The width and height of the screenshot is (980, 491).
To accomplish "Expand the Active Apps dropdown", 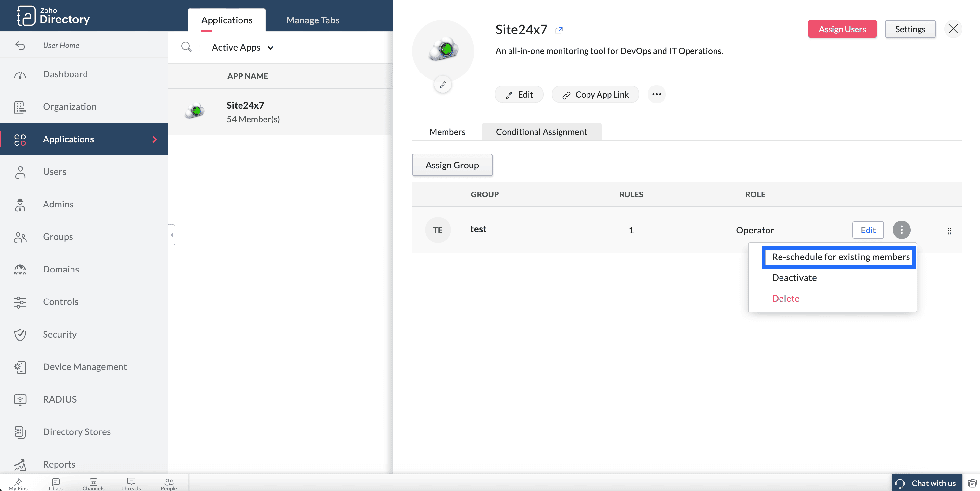I will click(x=243, y=47).
